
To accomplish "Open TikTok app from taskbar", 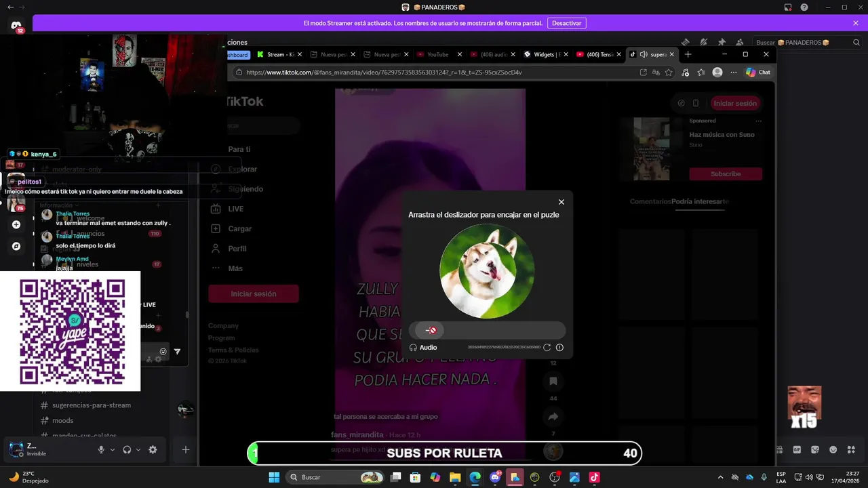I will tap(594, 477).
